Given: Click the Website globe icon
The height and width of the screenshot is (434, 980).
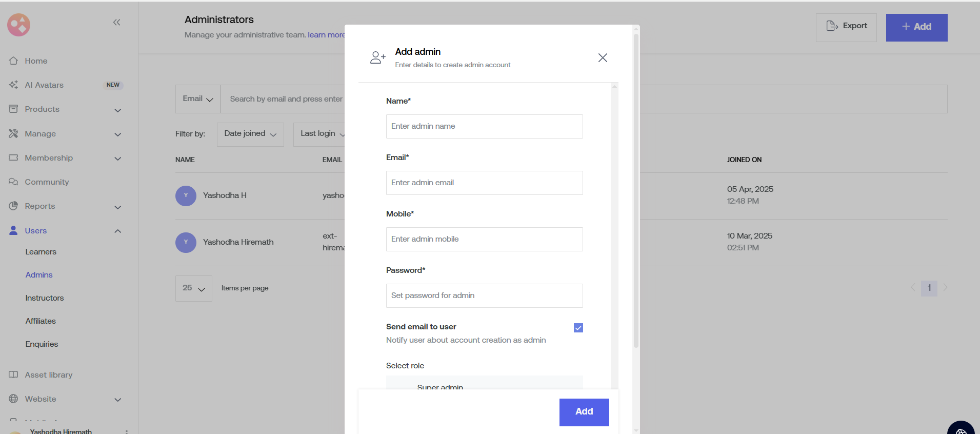Looking at the screenshot, I should tap(13, 399).
